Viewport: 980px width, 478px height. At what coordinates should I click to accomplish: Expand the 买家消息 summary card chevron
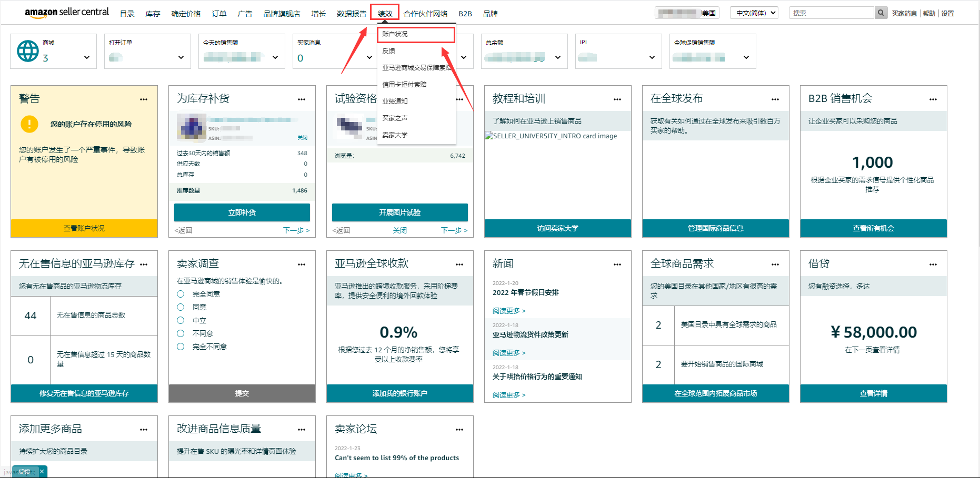point(369,57)
